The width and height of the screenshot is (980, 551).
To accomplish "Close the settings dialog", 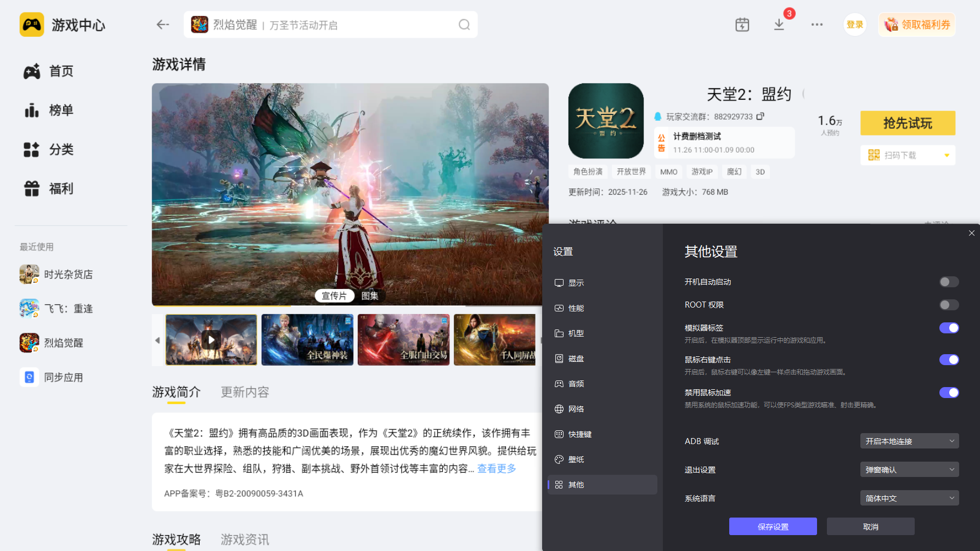I will tap(972, 233).
